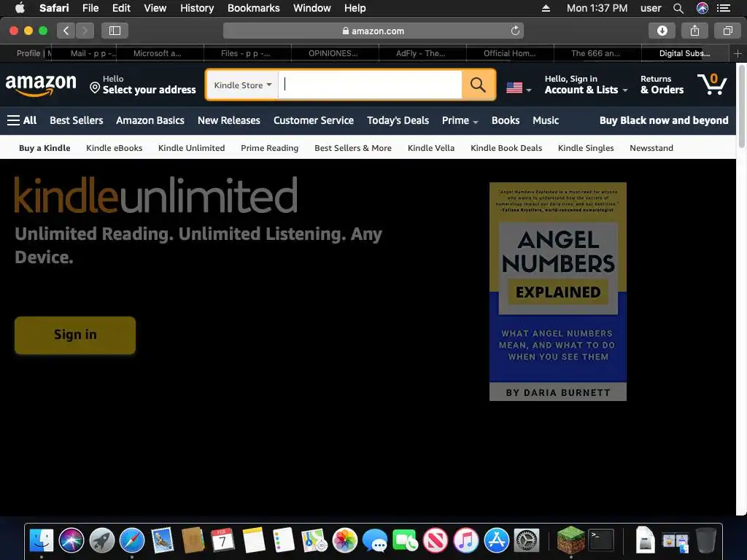Viewport: 747px width, 560px height.
Task: Open the shopping cart icon
Action: (712, 85)
